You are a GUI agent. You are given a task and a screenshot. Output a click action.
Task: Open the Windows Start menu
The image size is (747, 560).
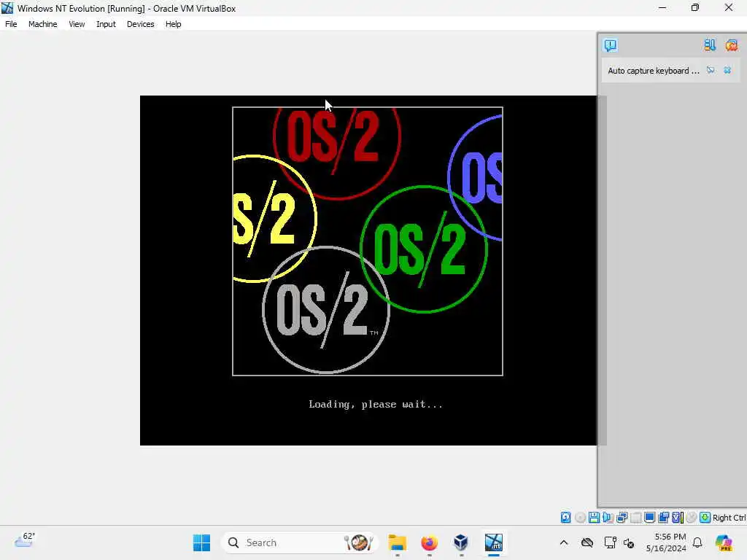coord(201,542)
